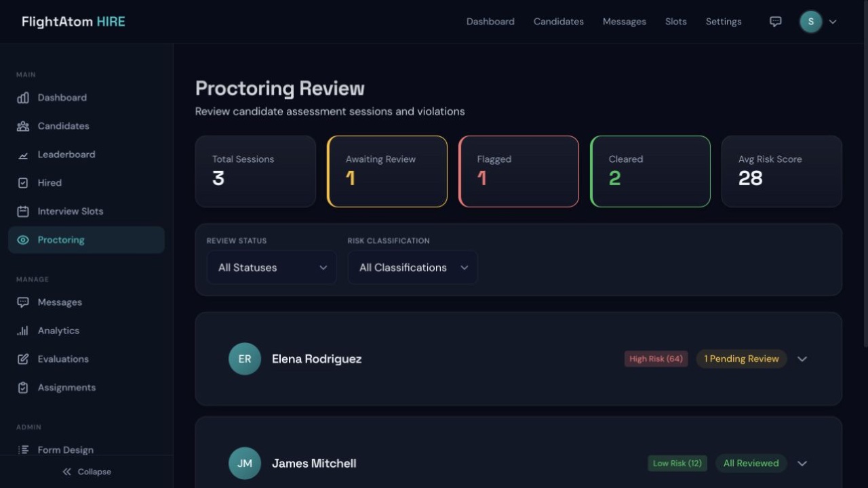
Task: Open the Risk Classification dropdown
Action: coord(412,268)
